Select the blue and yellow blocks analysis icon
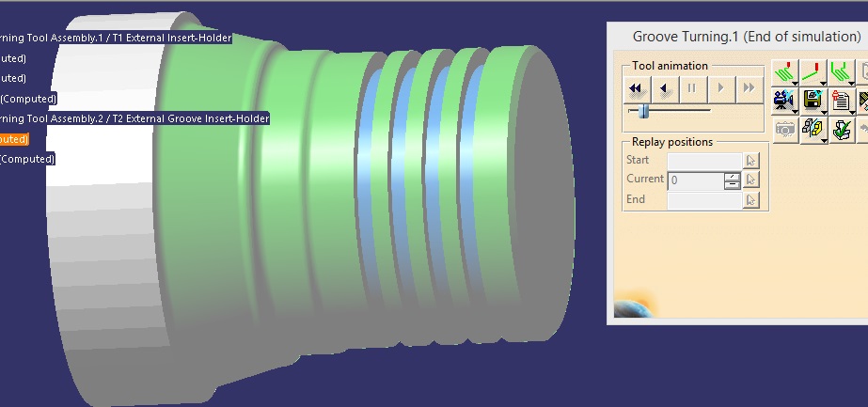The image size is (868, 407). tap(813, 130)
